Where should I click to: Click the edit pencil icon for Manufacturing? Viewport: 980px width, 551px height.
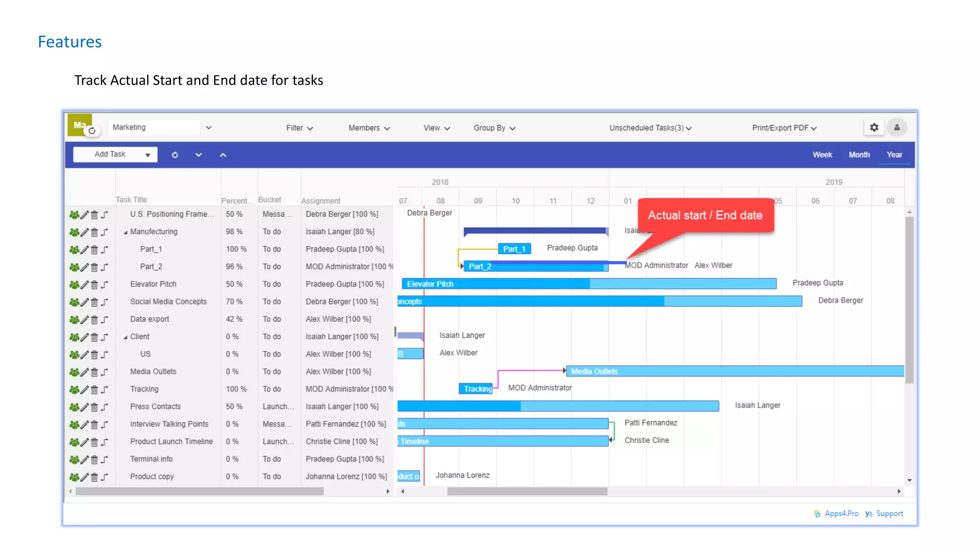coord(84,232)
